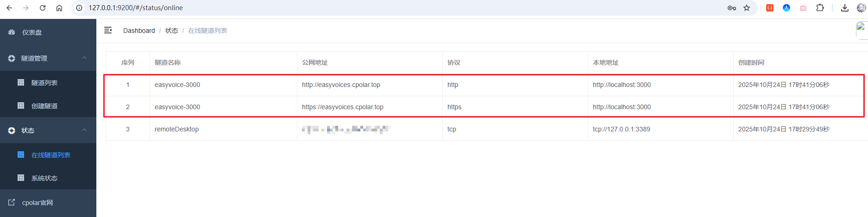Open the browser downloads icon

845,8
